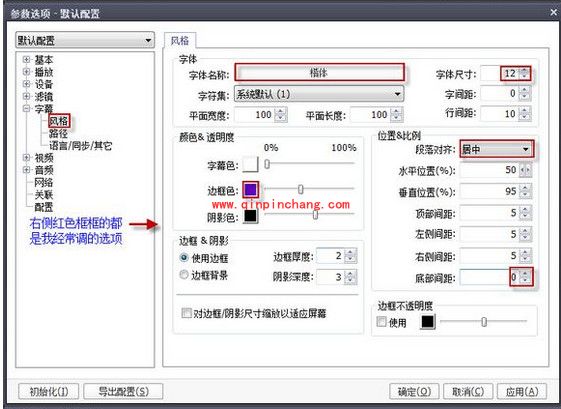561x409 pixels.
Task: Expand the 播放 tree node
Action: [26, 72]
